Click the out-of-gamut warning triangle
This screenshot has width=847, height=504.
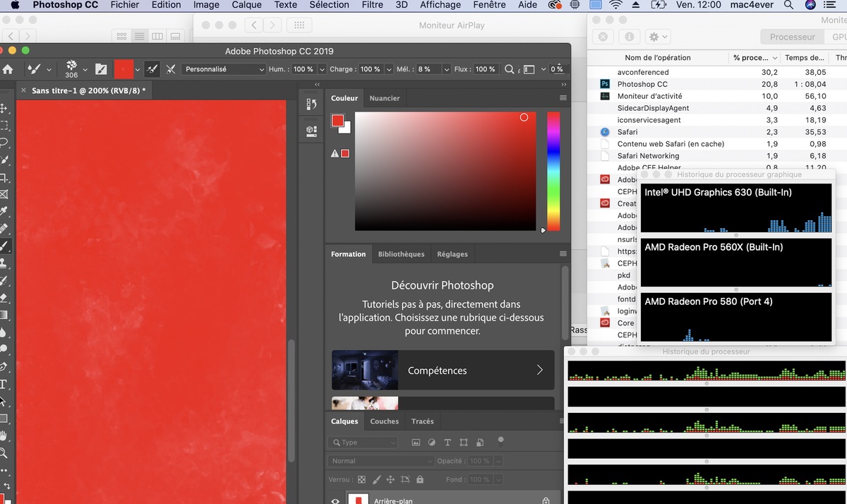(x=335, y=153)
